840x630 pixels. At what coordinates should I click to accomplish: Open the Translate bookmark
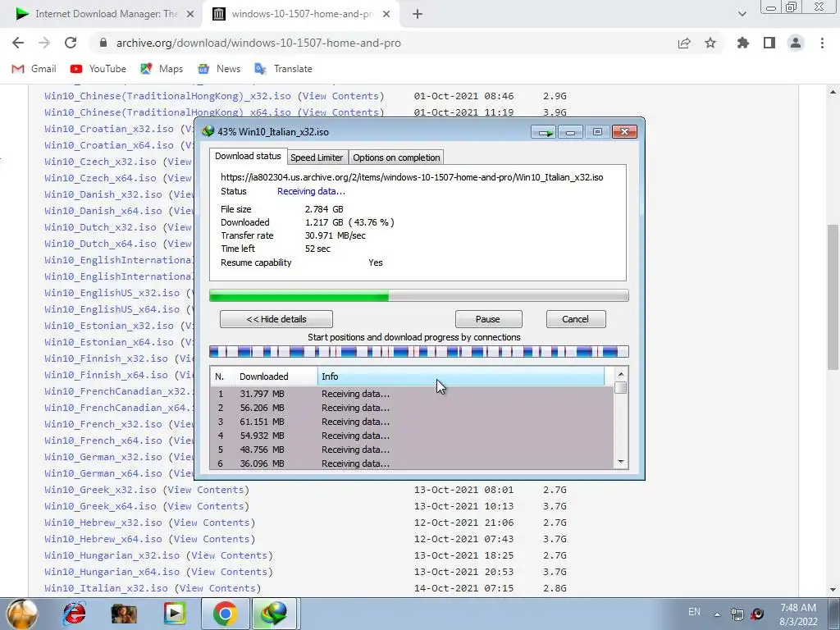click(x=283, y=69)
